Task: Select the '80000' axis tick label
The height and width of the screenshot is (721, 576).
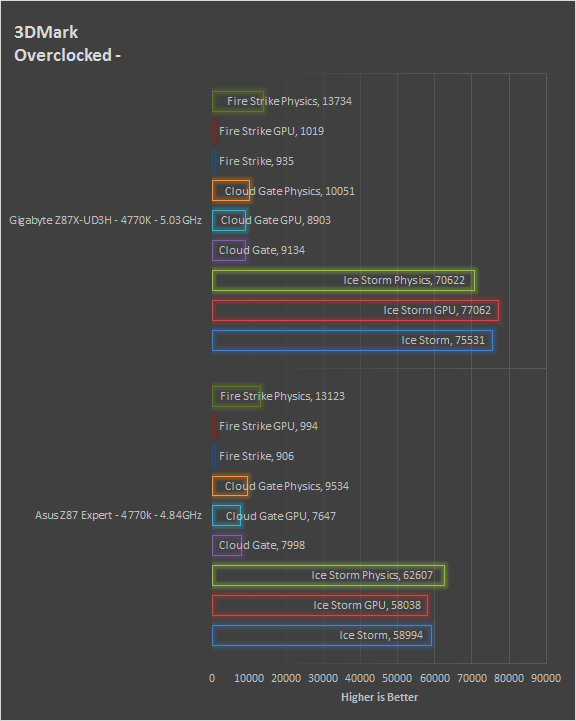Action: click(509, 678)
